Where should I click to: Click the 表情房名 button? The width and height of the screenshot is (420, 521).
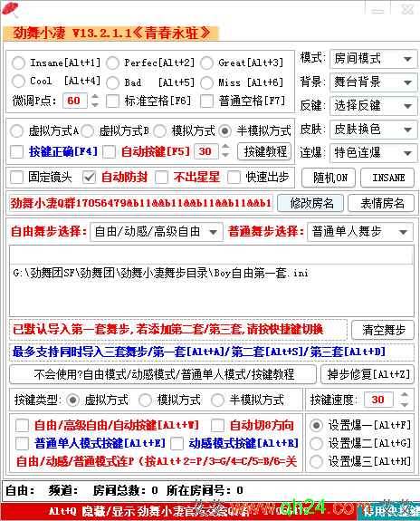[381, 203]
